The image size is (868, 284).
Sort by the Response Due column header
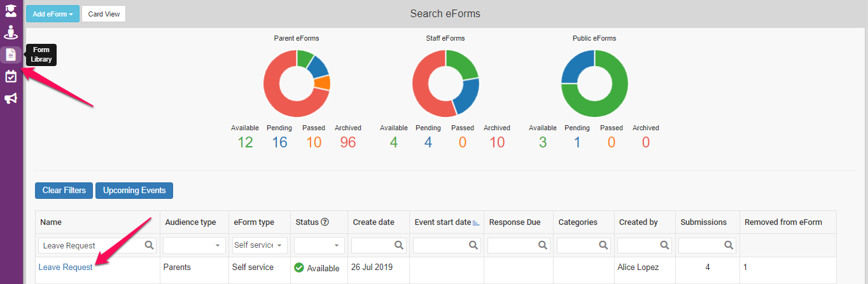tap(514, 222)
